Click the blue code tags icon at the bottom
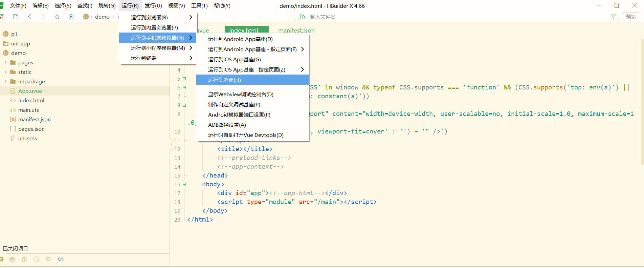644x268 pixels. pos(61,259)
